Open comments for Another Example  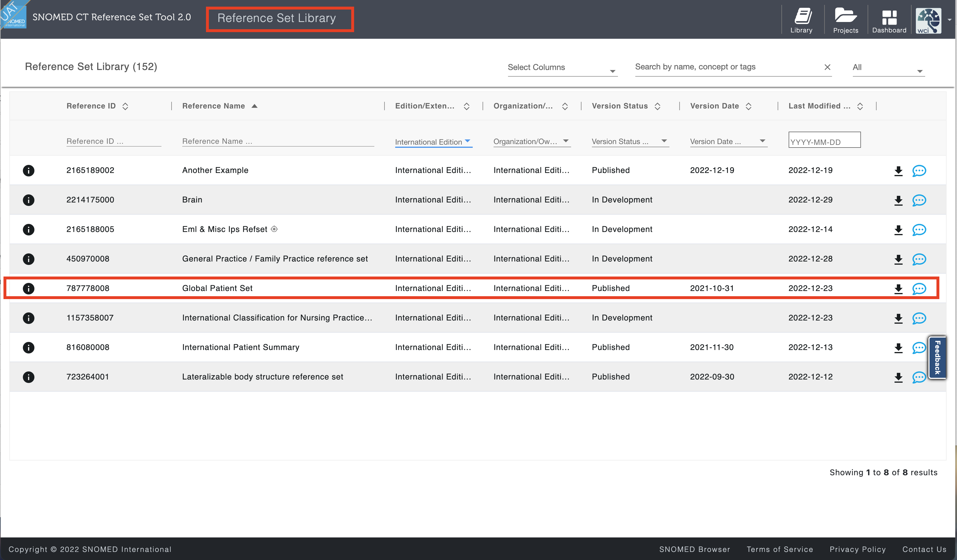(x=919, y=171)
